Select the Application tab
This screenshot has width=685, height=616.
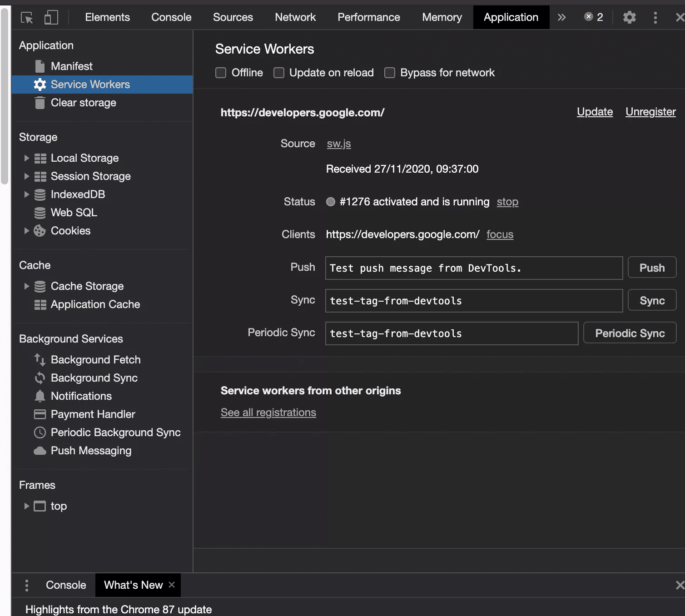pyautogui.click(x=511, y=17)
